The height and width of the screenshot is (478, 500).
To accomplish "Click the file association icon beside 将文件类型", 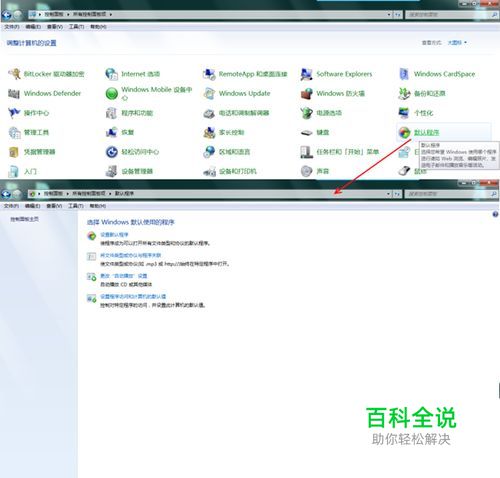I will (x=91, y=256).
